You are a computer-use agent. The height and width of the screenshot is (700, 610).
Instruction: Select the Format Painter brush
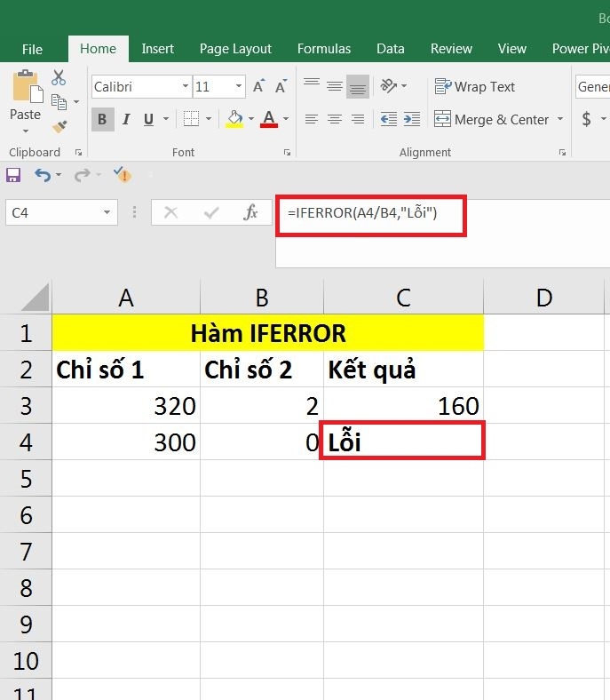point(59,127)
